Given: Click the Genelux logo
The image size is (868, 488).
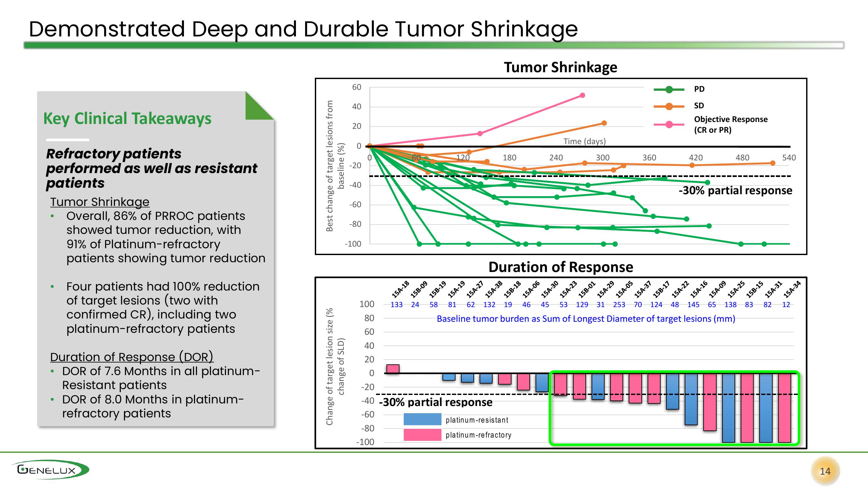Looking at the screenshot, I should click(x=50, y=469).
